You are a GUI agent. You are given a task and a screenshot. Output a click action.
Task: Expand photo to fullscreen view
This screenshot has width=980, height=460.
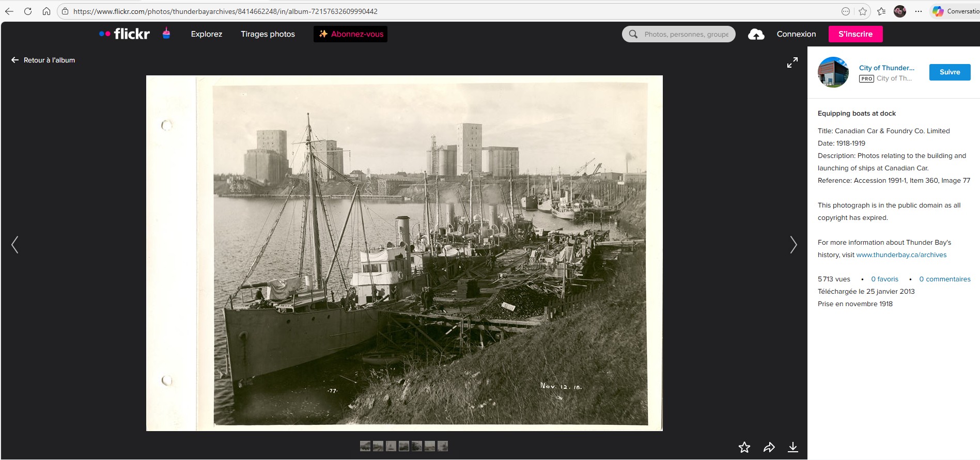click(x=792, y=62)
